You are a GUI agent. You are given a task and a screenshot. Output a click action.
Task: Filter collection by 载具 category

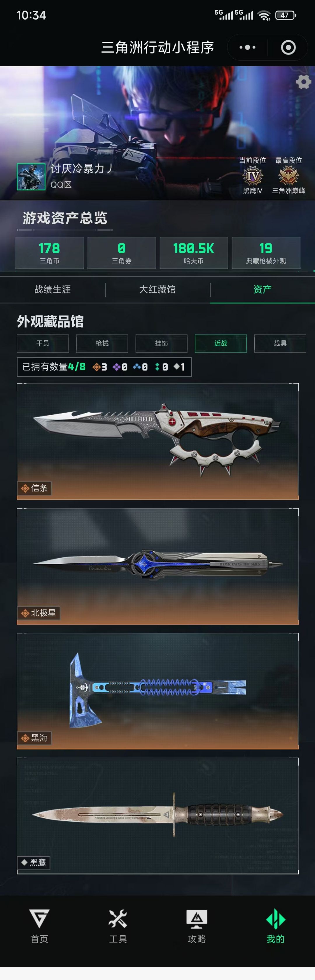click(280, 344)
